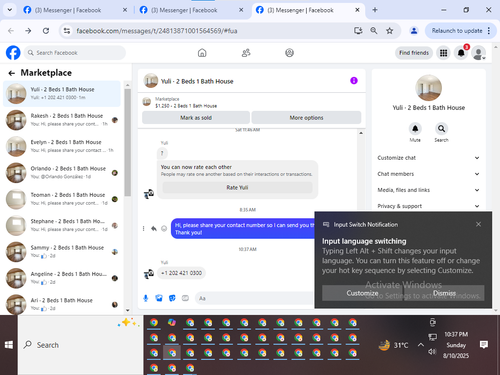Attach a file using the photo icon
The image size is (500, 375).
(159, 298)
